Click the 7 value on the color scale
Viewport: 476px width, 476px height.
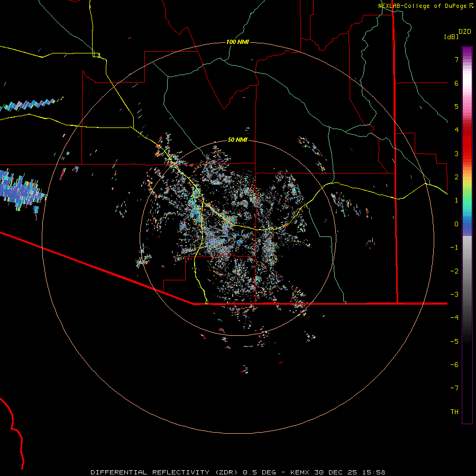click(x=456, y=59)
